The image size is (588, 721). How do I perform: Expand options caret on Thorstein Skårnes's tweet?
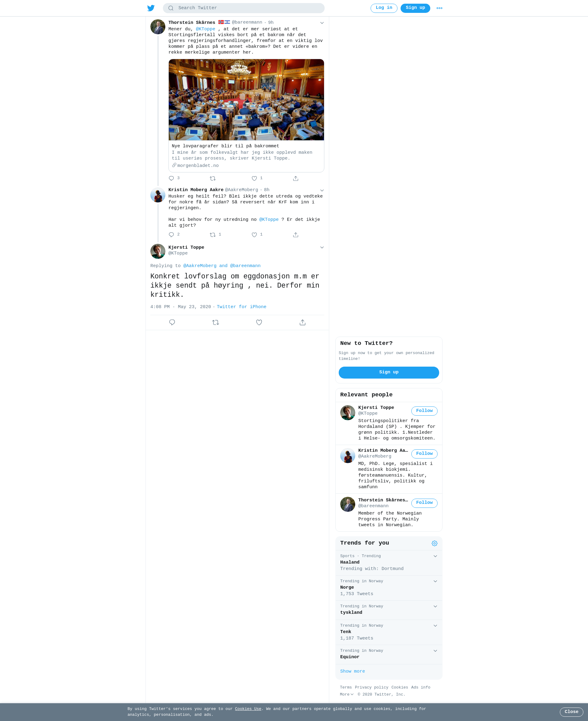(x=322, y=23)
